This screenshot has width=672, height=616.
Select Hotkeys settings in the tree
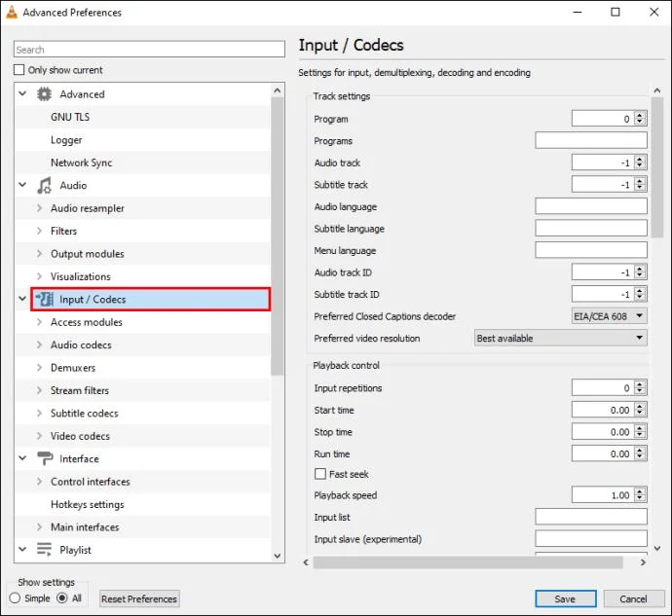[88, 504]
